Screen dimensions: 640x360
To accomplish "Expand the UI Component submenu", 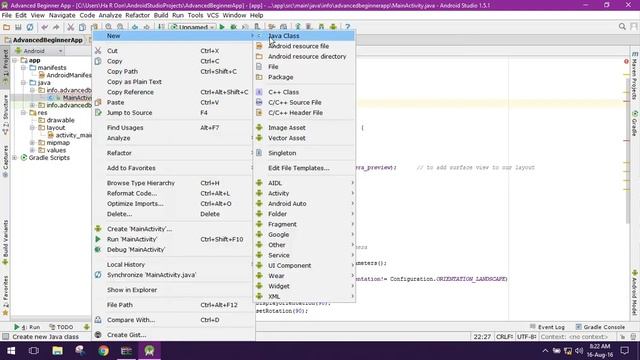I will click(x=304, y=265).
